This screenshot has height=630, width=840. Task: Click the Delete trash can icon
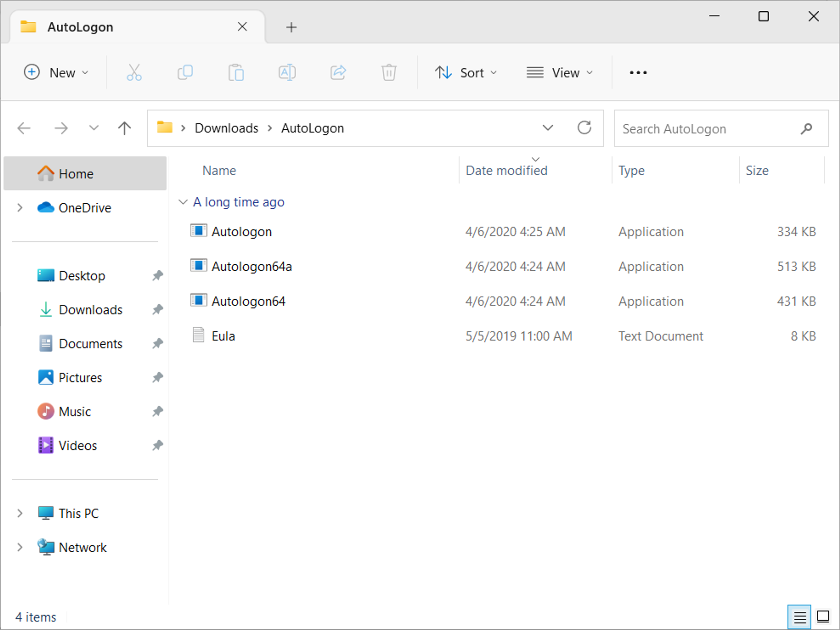click(389, 72)
